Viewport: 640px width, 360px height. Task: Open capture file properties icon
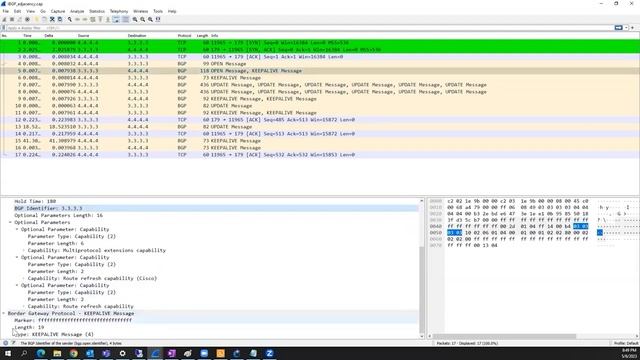[x=13, y=343]
